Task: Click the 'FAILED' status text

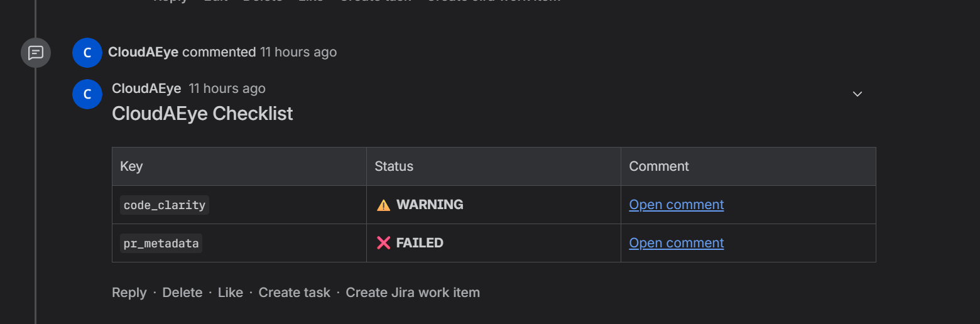Action: tap(420, 243)
